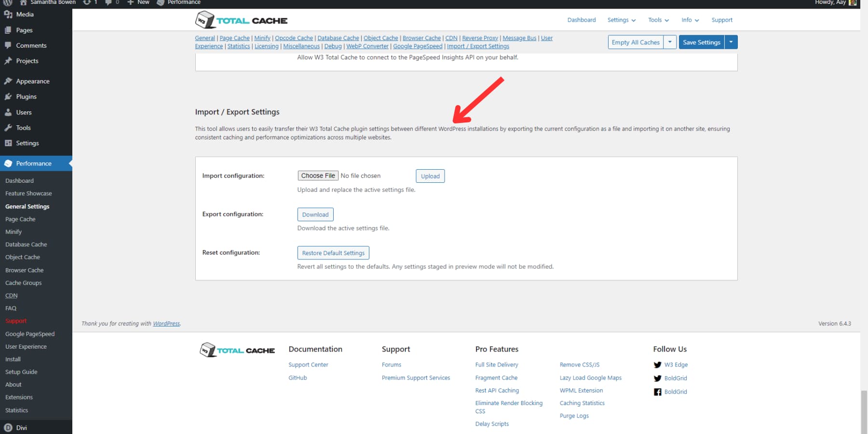Open the Comments bubble icon
This screenshot has width=868, height=434.
click(9, 45)
